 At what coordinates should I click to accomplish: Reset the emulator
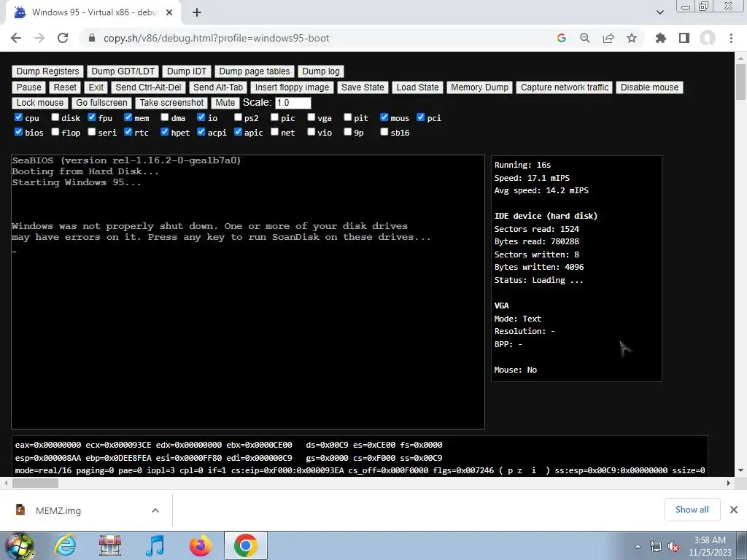coord(65,87)
